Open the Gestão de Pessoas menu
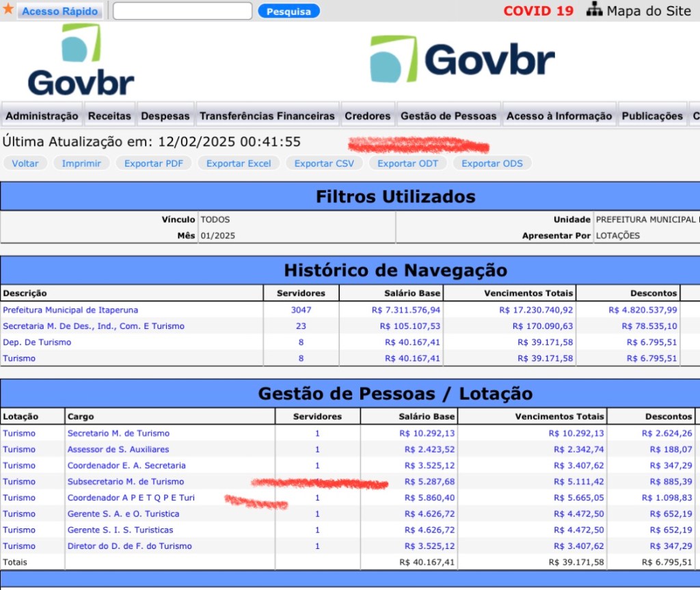This screenshot has width=700, height=590. click(448, 116)
